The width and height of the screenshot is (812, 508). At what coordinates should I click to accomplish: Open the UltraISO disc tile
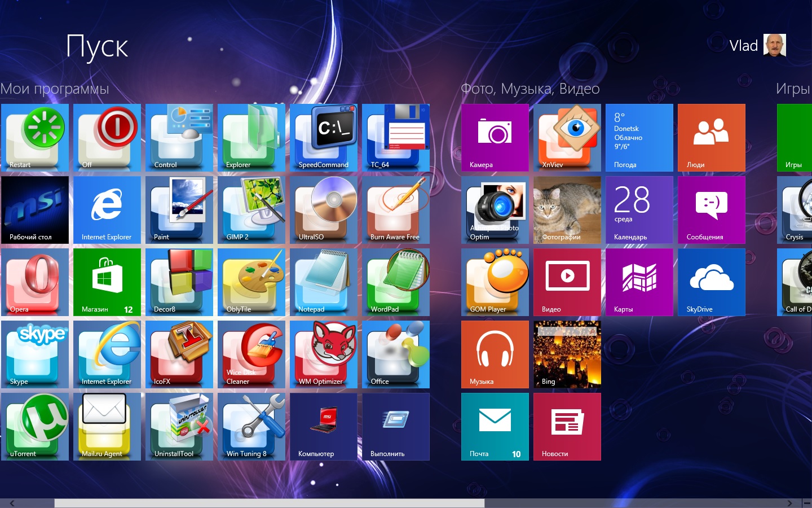point(324,210)
